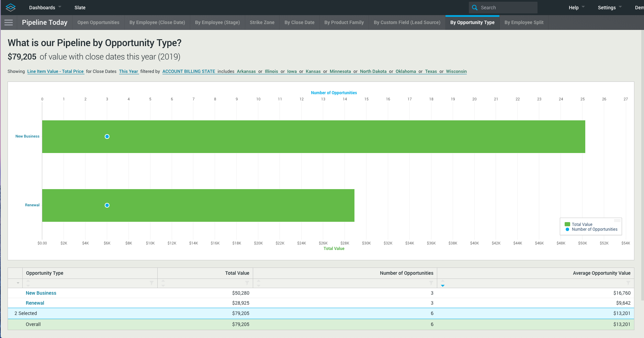Open the Settings dropdown menu
The width and height of the screenshot is (644, 338).
point(610,8)
